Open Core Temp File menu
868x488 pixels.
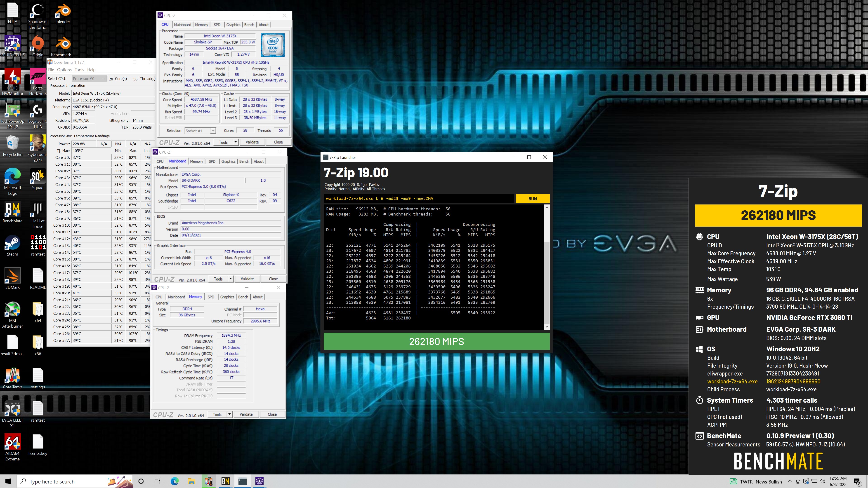click(x=51, y=70)
